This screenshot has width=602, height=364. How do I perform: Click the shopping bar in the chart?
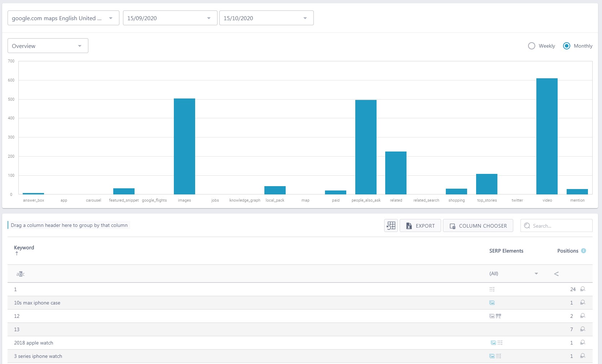pos(456,192)
